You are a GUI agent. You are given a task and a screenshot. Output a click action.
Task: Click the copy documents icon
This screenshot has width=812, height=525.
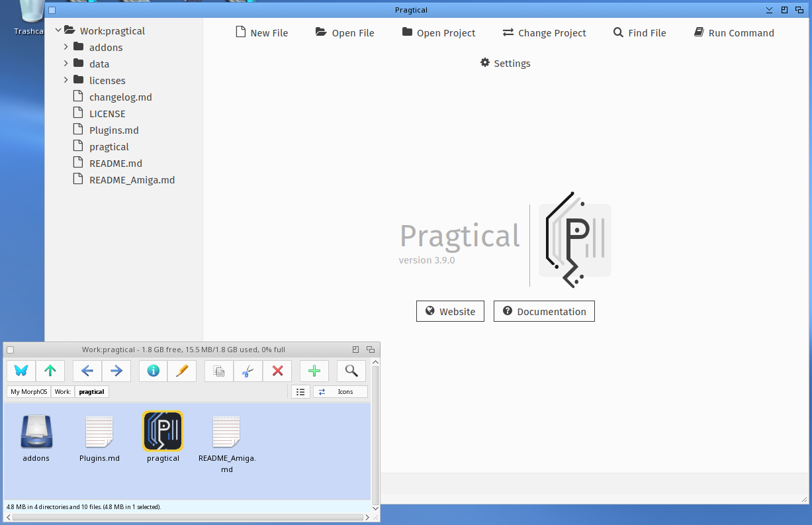tap(219, 371)
